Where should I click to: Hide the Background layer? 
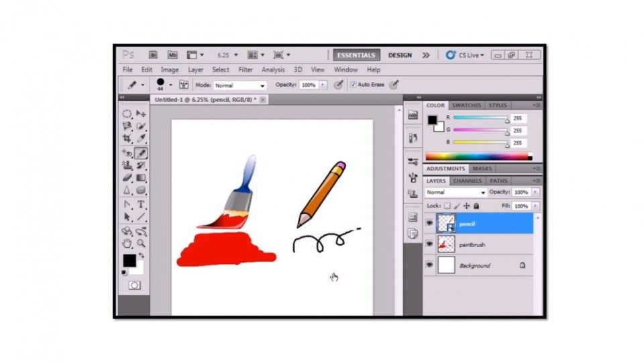click(x=429, y=265)
